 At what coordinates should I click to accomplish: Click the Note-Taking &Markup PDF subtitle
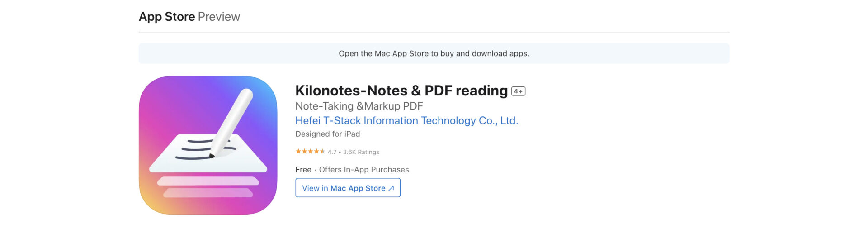pyautogui.click(x=359, y=106)
